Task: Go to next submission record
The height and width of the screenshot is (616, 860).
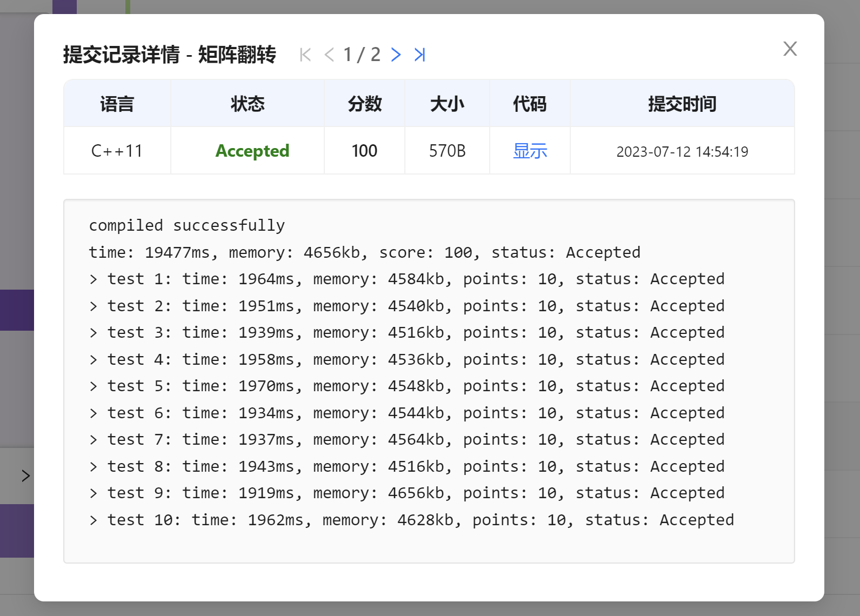Action: 396,55
